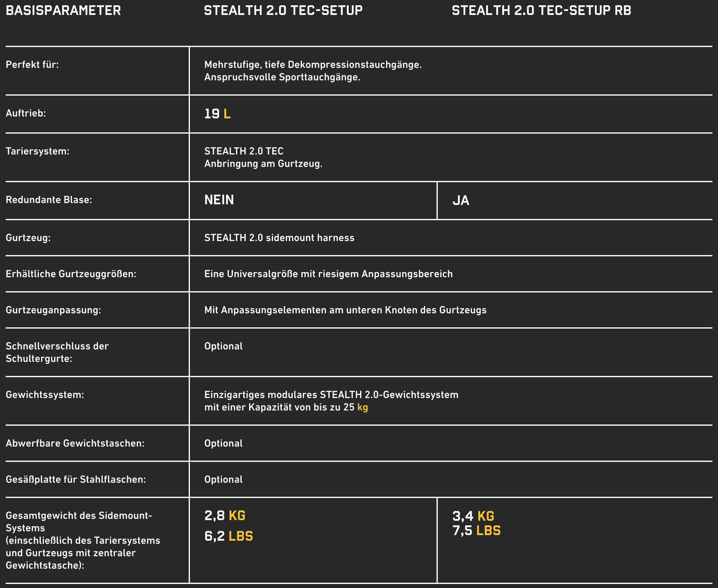Click the 'STEALTH 2.0 TEC' Tariersystem value

point(244,151)
